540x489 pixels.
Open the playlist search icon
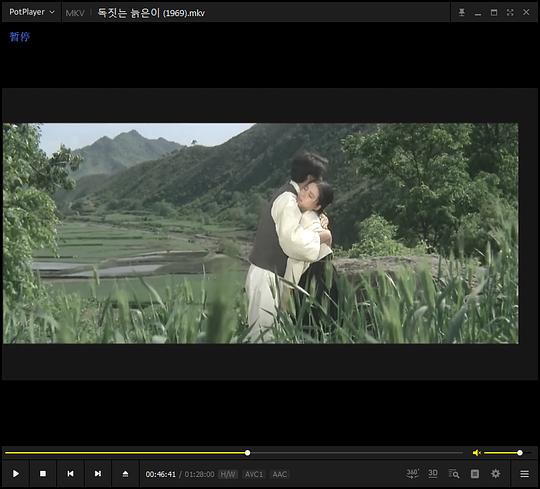pos(454,474)
